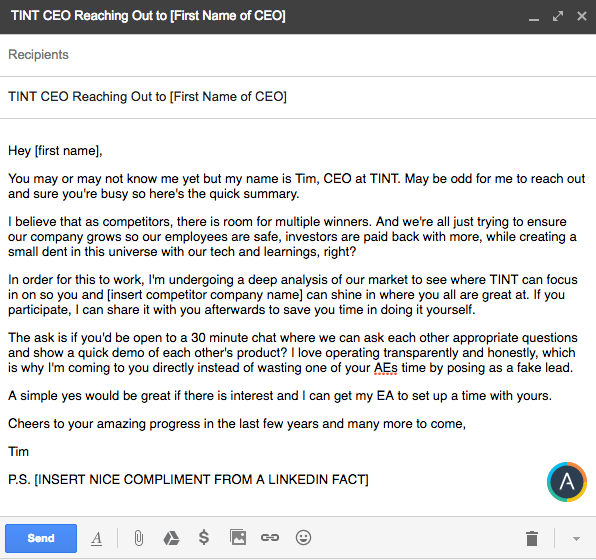
Task: Expand compose window to full screen
Action: (x=558, y=16)
